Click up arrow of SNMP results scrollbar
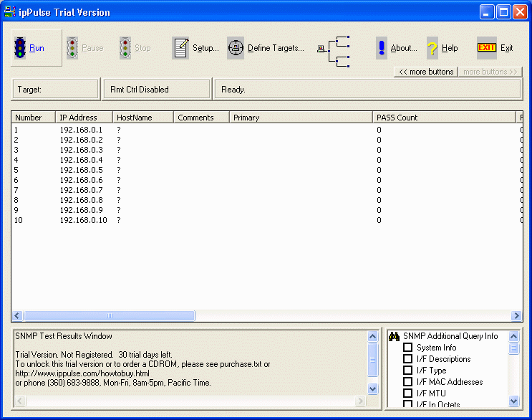This screenshot has width=532, height=420. click(x=372, y=336)
